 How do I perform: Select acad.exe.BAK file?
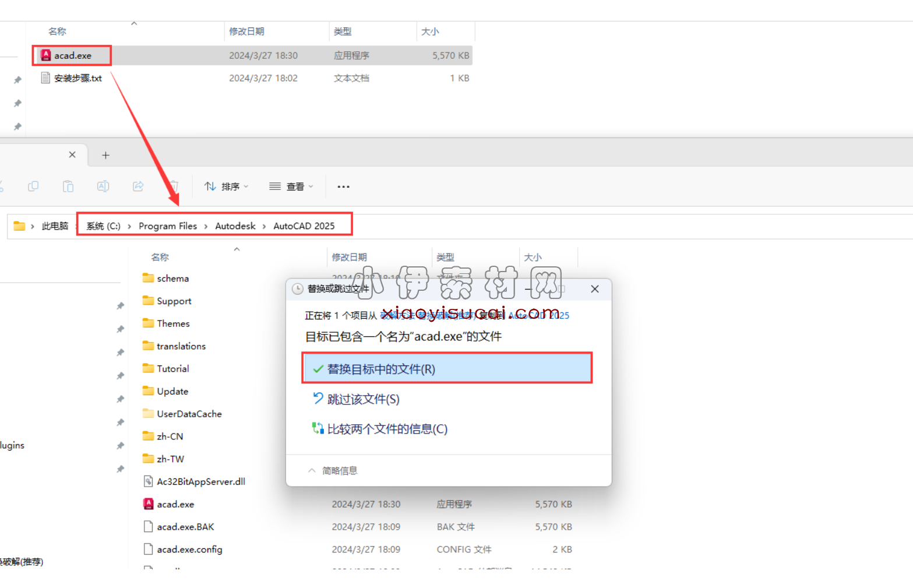tap(179, 527)
